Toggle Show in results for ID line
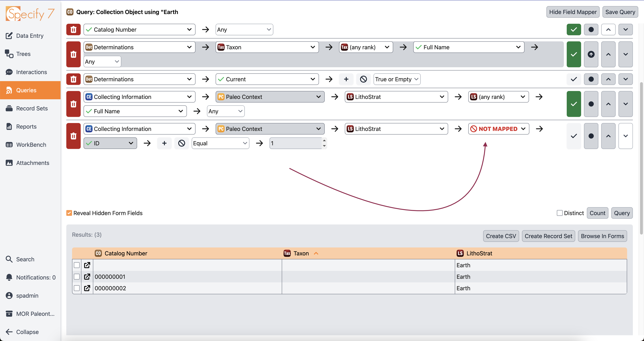Screen dimensions: 644x341 (x=574, y=136)
